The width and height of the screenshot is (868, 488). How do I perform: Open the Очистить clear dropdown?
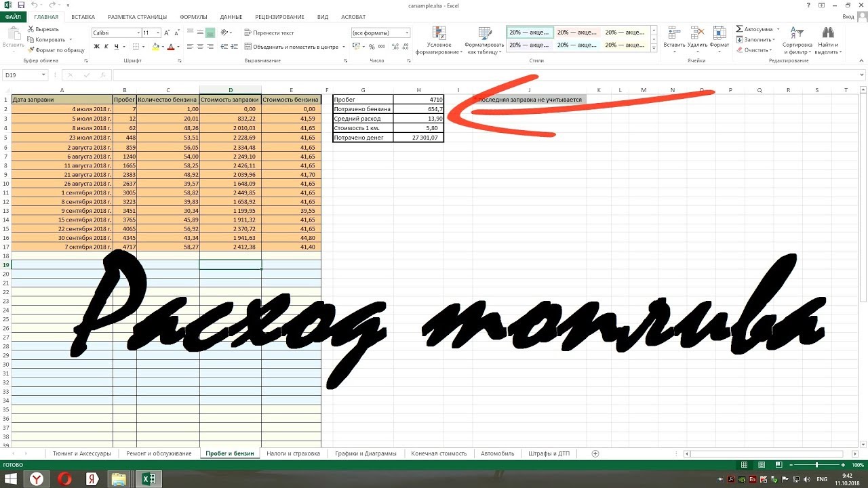[x=753, y=49]
